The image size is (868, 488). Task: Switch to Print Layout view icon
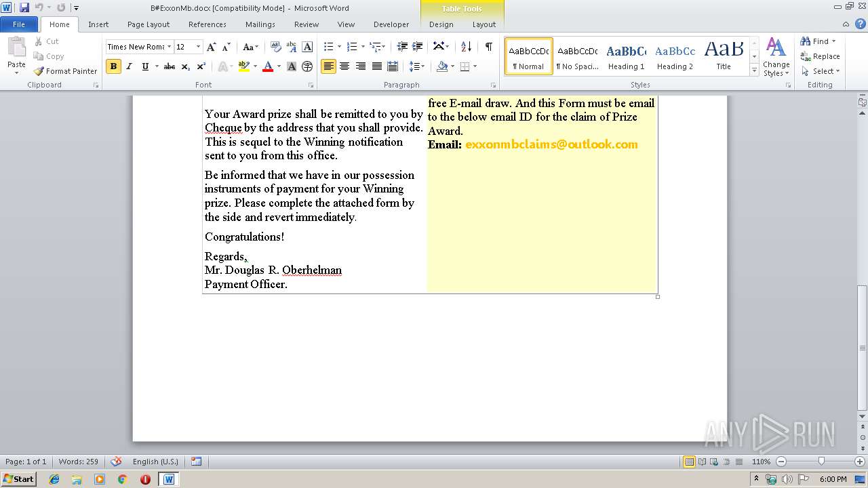pyautogui.click(x=689, y=462)
